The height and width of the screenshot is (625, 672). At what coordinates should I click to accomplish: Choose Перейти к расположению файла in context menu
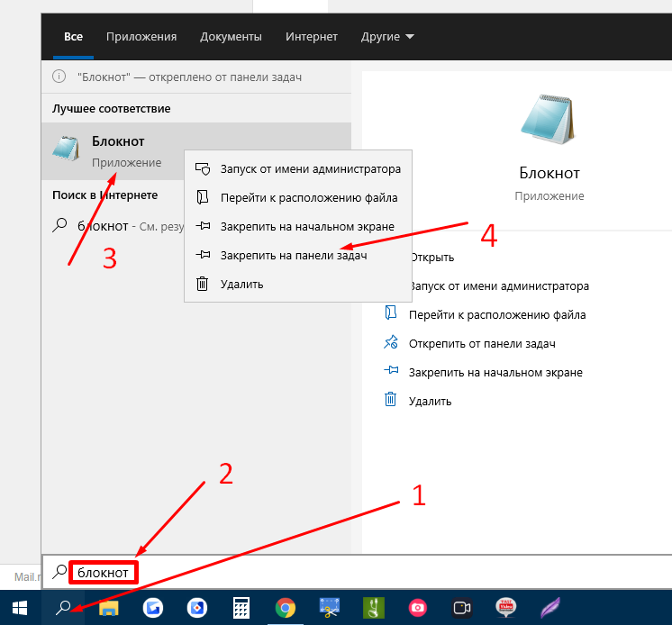308,197
